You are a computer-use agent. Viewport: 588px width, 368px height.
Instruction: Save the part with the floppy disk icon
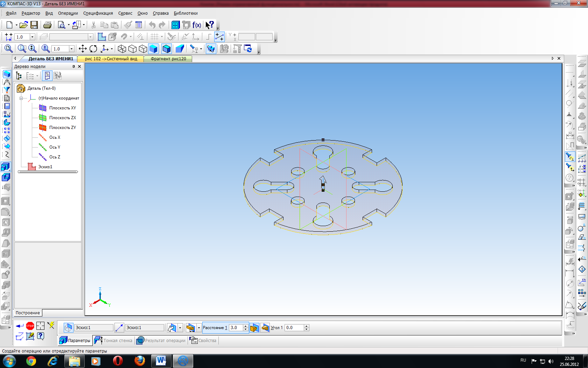34,25
